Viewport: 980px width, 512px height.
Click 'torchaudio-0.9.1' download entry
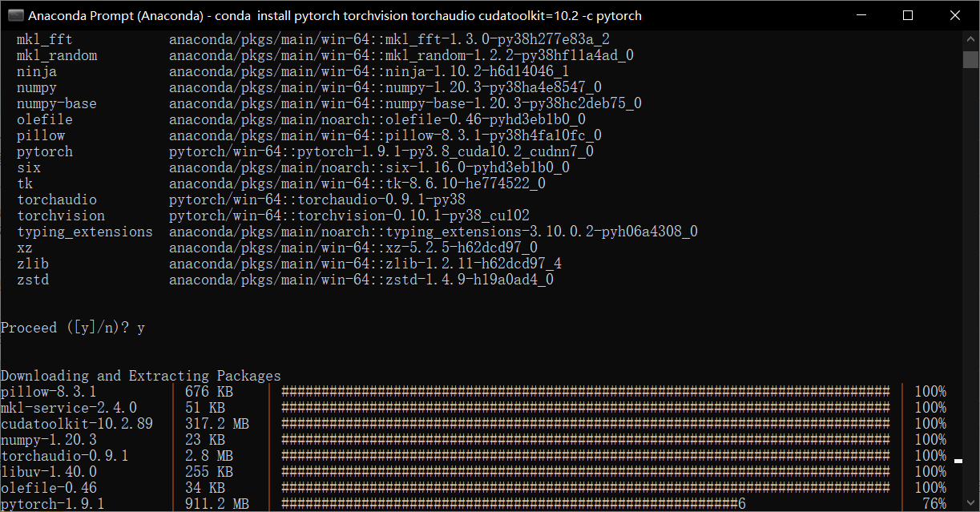point(65,456)
